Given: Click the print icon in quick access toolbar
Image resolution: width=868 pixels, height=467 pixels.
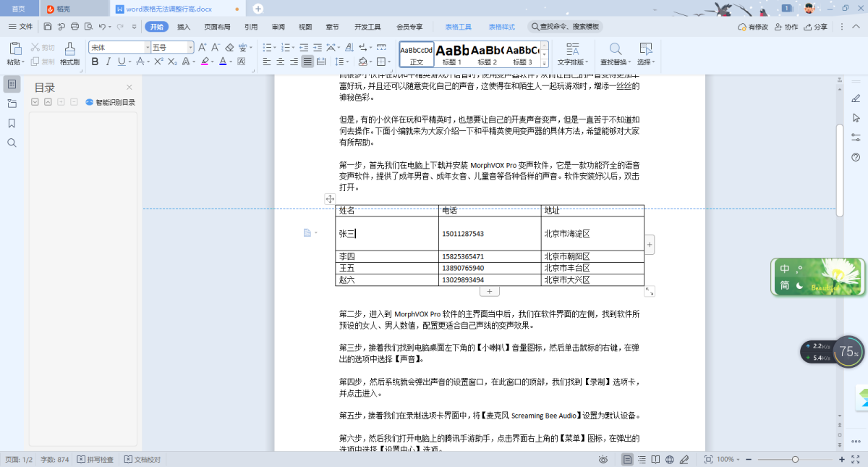Looking at the screenshot, I should point(75,27).
